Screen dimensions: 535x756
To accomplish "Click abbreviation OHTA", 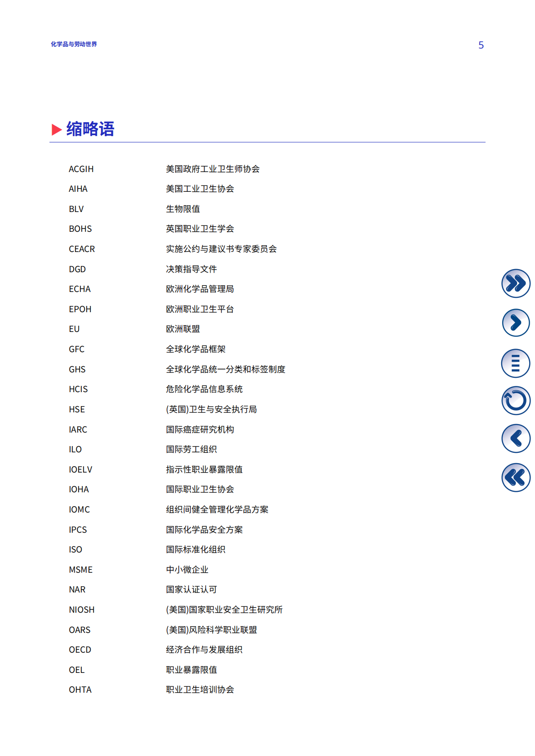I will (80, 690).
